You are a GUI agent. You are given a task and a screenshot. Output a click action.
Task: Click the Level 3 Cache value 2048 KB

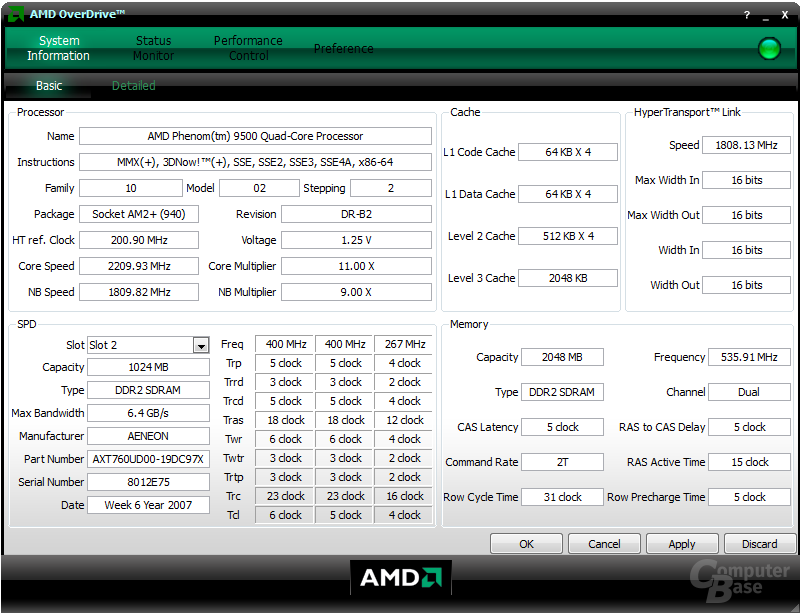(x=568, y=278)
